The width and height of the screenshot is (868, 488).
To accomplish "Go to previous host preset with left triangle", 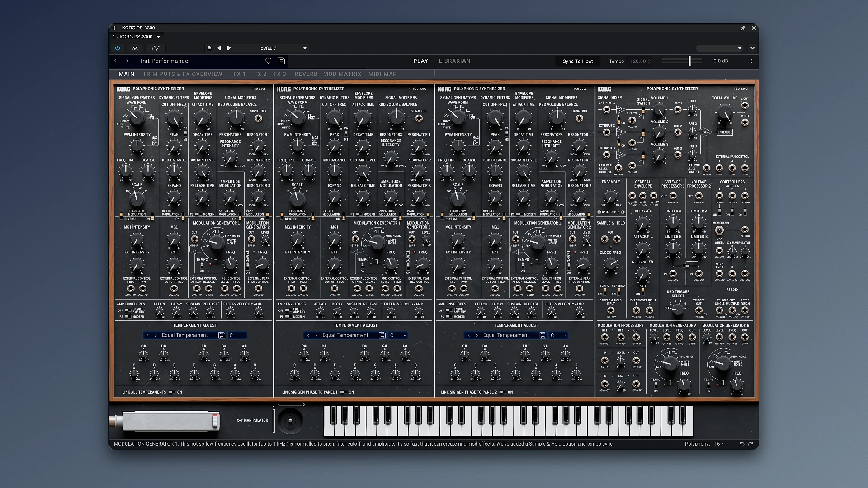I will pyautogui.click(x=219, y=48).
